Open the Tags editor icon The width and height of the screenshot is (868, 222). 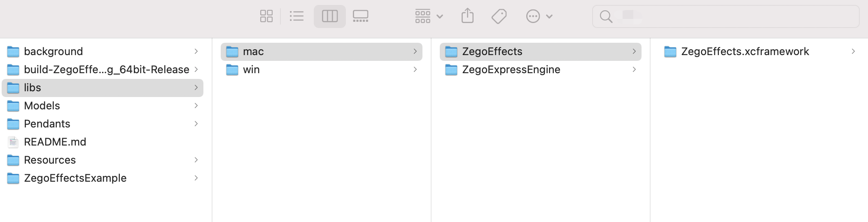coord(499,16)
